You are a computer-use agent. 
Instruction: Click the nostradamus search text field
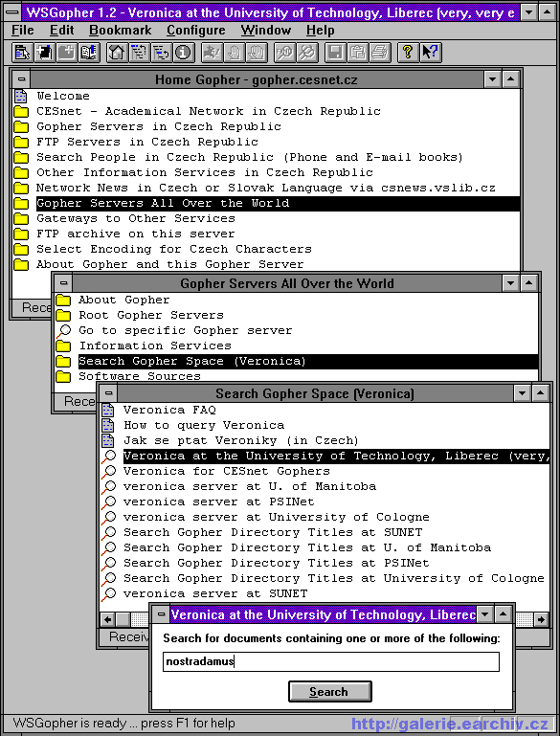pos(331,662)
